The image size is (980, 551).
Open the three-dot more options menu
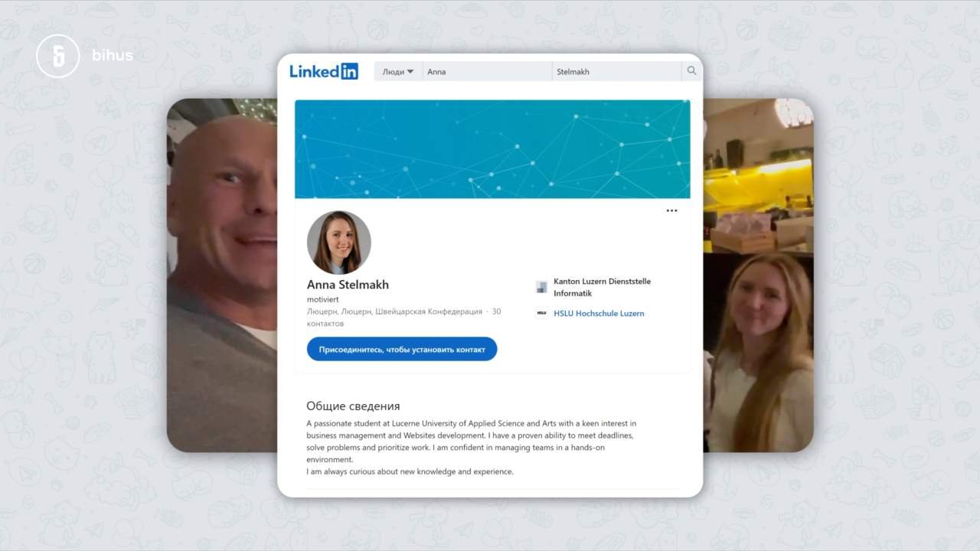click(671, 210)
